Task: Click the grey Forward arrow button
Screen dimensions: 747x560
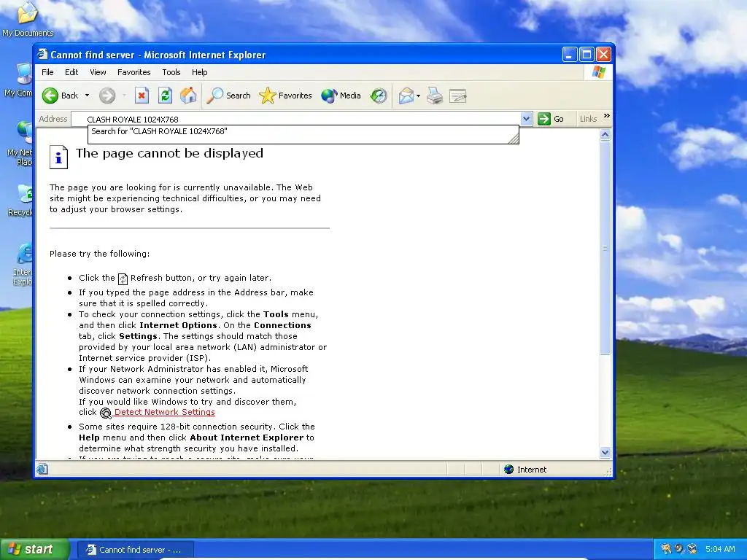Action: click(107, 96)
